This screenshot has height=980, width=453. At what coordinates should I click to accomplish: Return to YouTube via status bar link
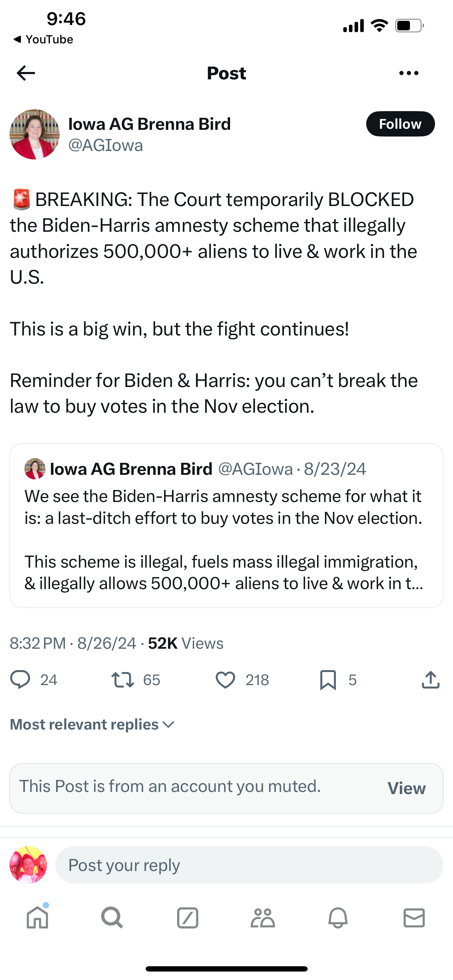point(43,39)
